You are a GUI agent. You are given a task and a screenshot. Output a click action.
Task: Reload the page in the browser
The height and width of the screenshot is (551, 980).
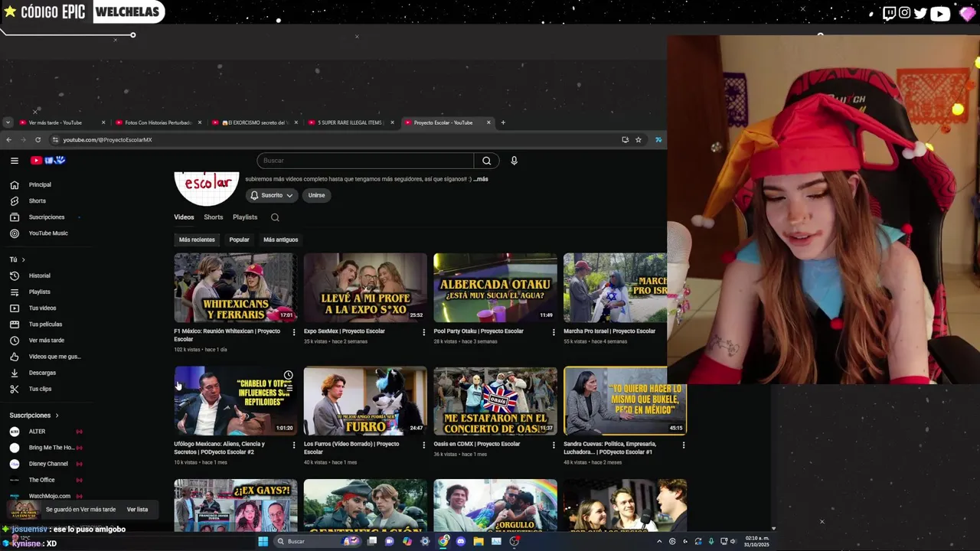(x=38, y=139)
